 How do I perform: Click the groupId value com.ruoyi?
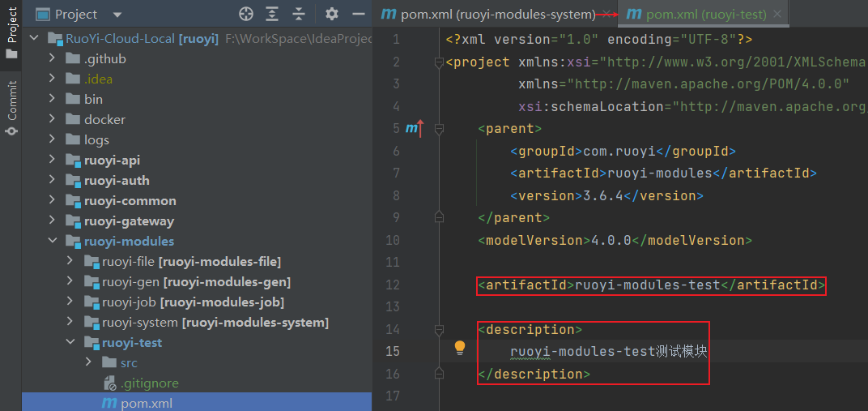click(618, 151)
